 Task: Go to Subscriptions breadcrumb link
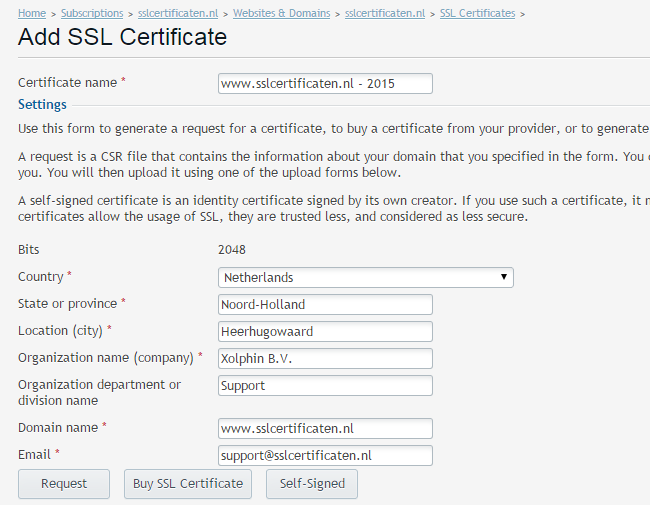tap(92, 13)
